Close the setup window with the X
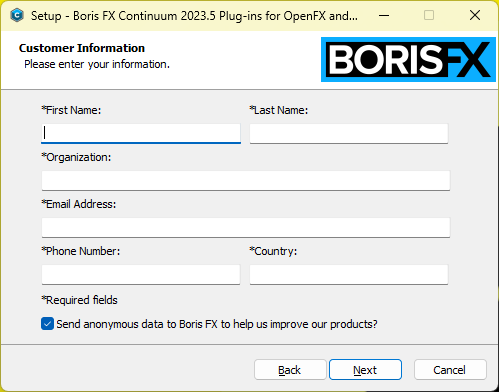 (x=475, y=15)
